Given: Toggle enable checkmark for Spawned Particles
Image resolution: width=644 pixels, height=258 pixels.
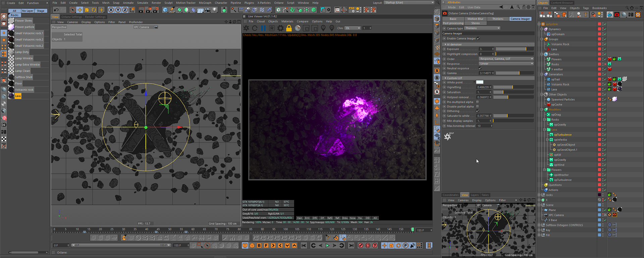Looking at the screenshot, I should [x=605, y=100].
